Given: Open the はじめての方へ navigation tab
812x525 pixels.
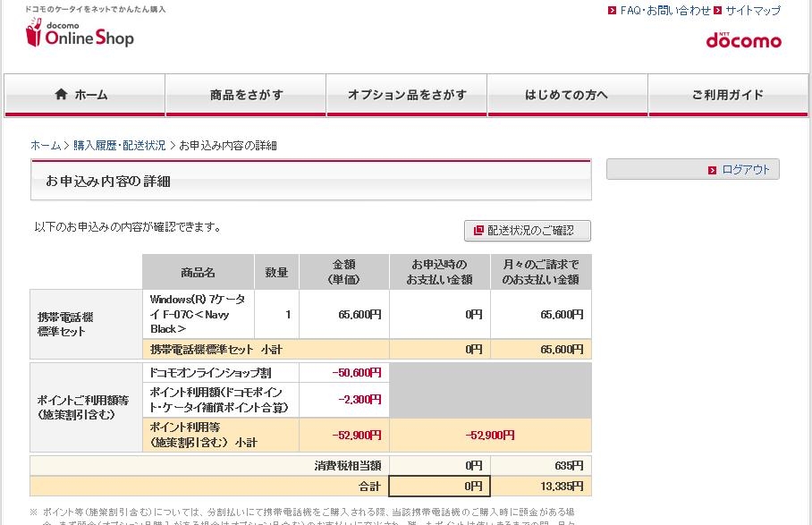Looking at the screenshot, I should click(568, 96).
